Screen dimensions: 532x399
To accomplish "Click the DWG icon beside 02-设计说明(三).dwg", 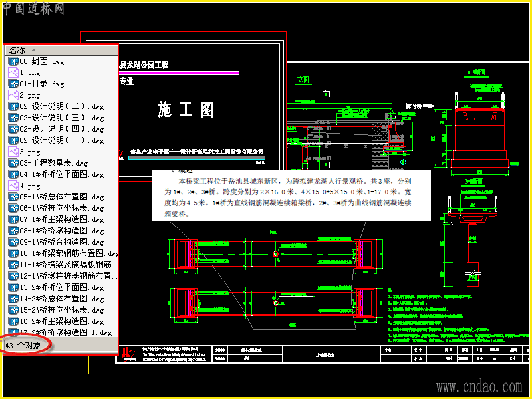I will pyautogui.click(x=13, y=118).
